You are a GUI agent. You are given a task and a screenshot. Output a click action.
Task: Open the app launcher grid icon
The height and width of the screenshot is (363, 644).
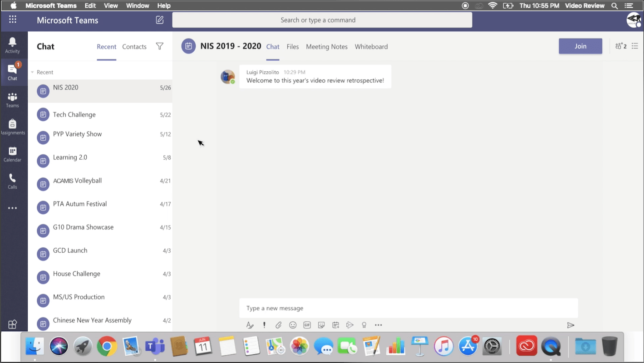pyautogui.click(x=13, y=20)
